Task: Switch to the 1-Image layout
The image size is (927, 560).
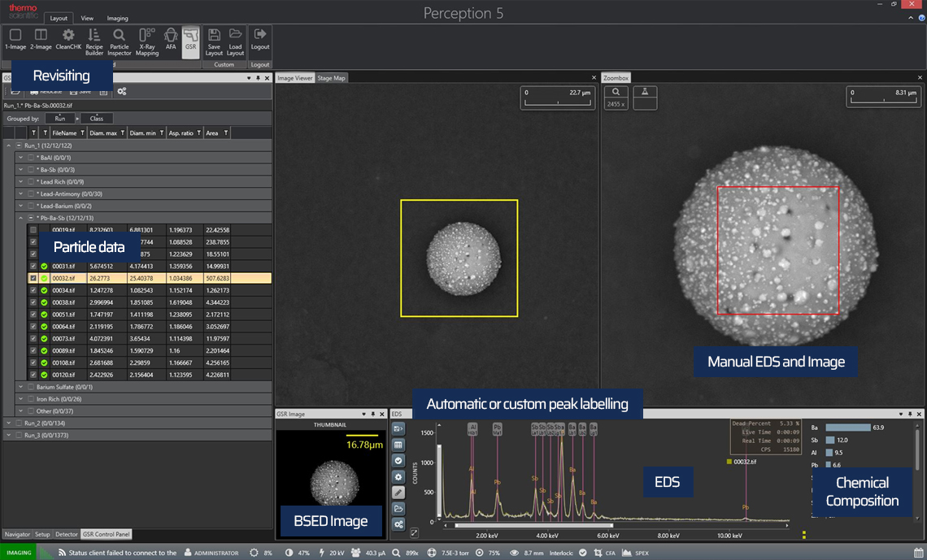Action: coord(15,40)
